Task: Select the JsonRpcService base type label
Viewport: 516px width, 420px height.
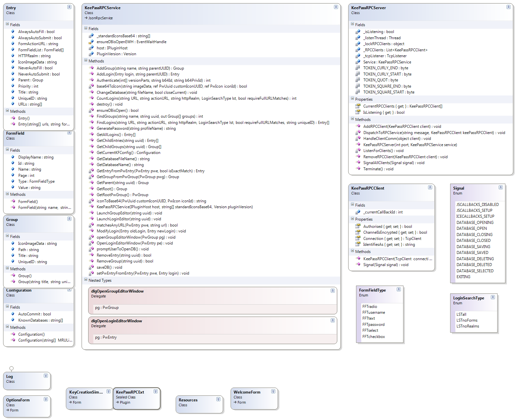Action: pyautogui.click(x=100, y=18)
